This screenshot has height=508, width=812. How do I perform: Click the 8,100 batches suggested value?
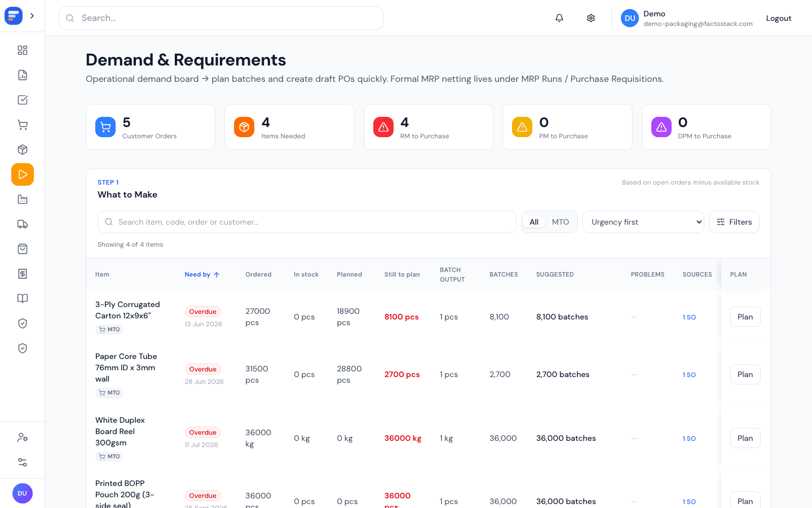pyautogui.click(x=562, y=317)
